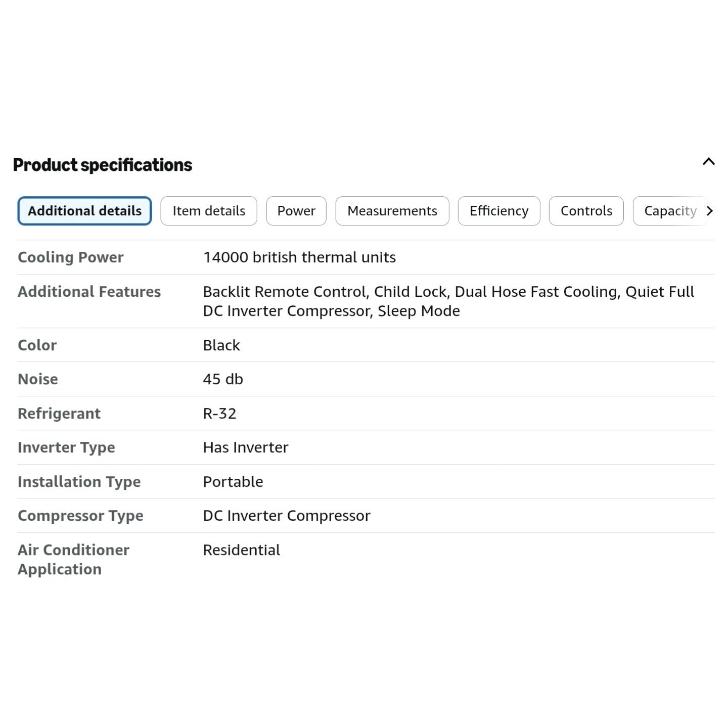Switch to the Power tab

coord(296,211)
